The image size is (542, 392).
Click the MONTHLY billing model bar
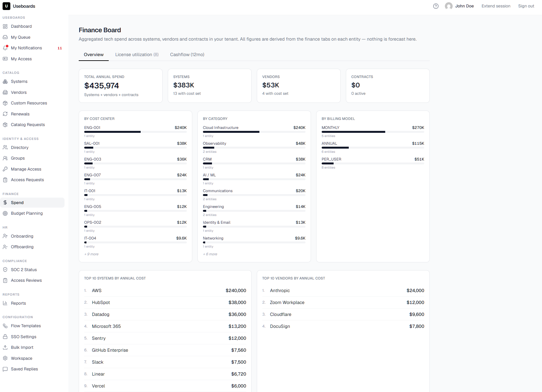pos(373,132)
